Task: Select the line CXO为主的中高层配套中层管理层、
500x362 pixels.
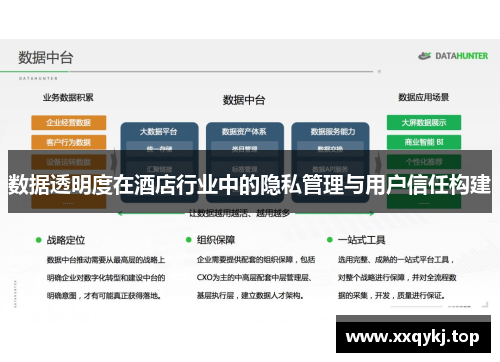Action: (254, 278)
